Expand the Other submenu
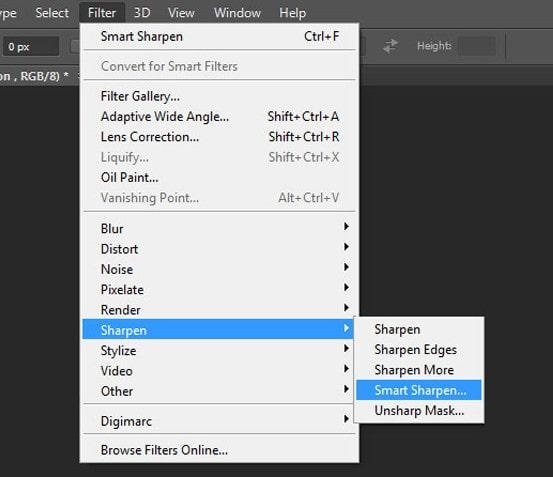Image resolution: width=553 pixels, height=477 pixels. tap(219, 391)
